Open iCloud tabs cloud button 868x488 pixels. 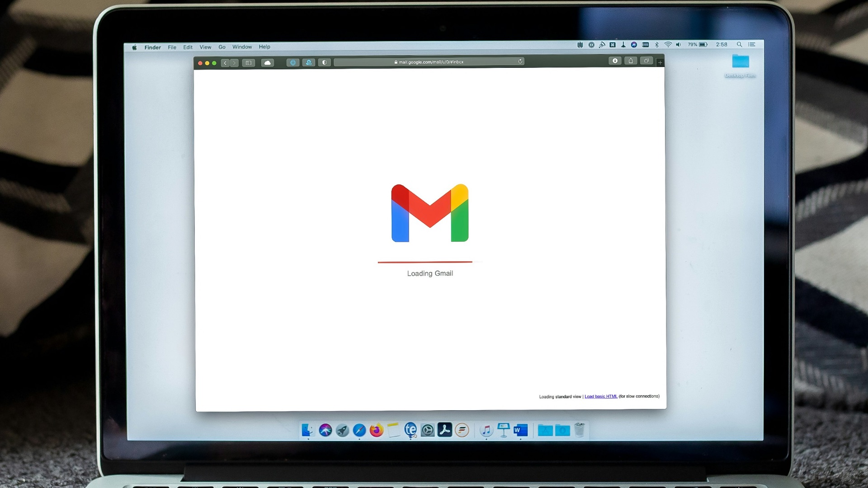[x=268, y=63]
